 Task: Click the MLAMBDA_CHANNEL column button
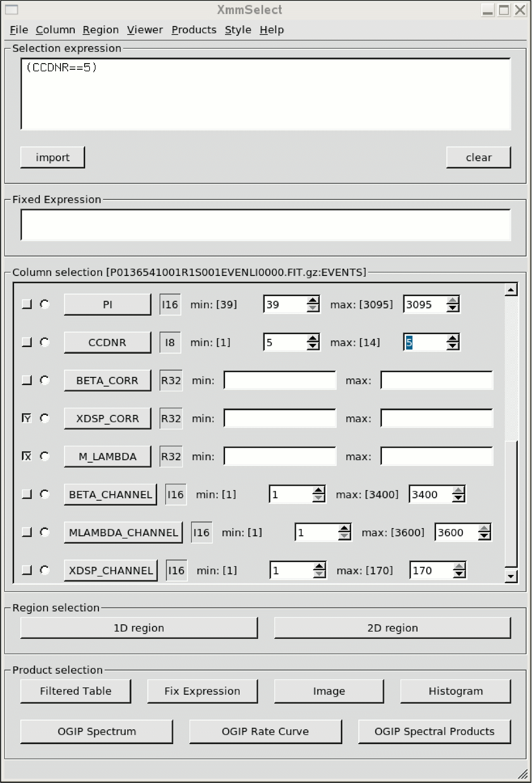[x=123, y=533]
